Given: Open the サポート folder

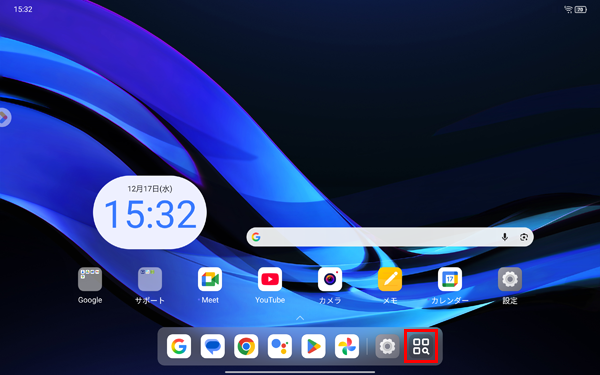Looking at the screenshot, I should tap(150, 279).
